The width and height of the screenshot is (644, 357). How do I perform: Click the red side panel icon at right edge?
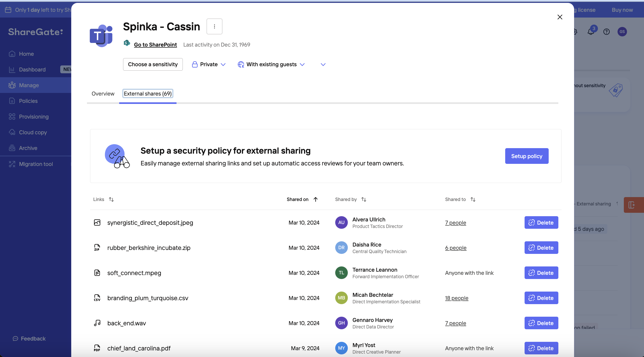634,205
